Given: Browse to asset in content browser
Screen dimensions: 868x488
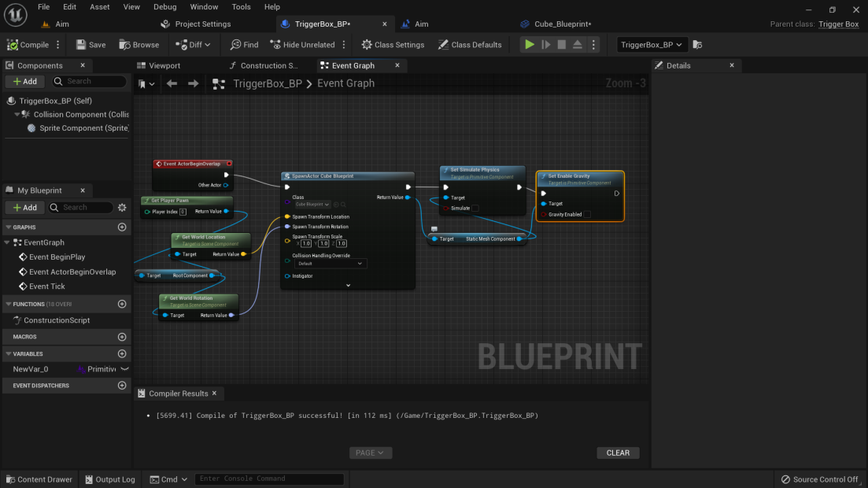Looking at the screenshot, I should click(x=139, y=45).
